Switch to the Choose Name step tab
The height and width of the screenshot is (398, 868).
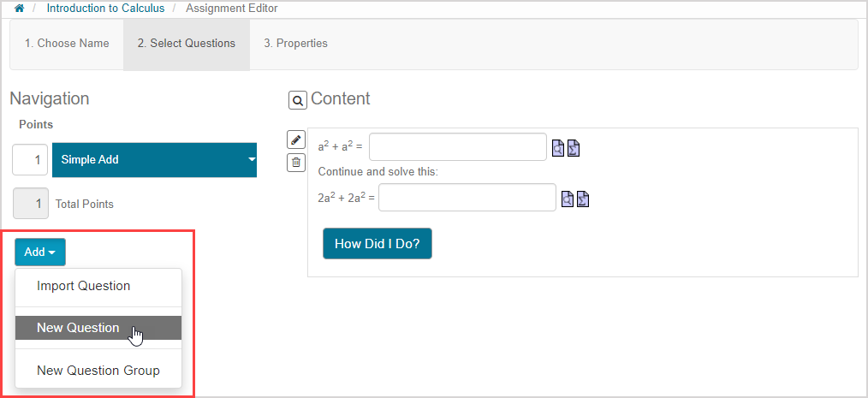click(67, 43)
